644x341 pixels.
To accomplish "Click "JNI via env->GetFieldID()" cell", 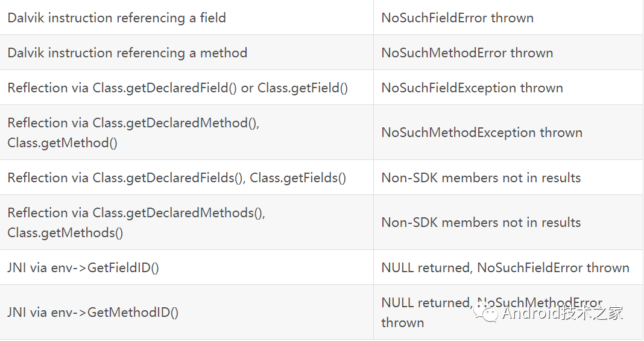I will [x=83, y=267].
